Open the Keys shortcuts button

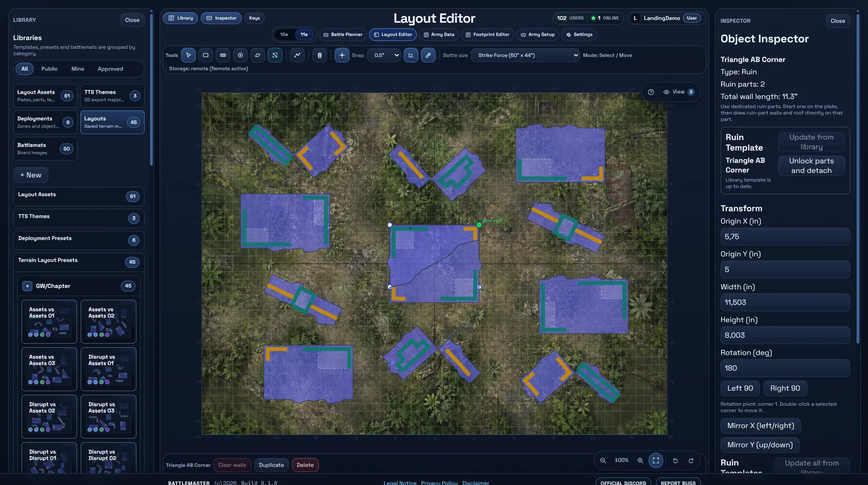255,18
